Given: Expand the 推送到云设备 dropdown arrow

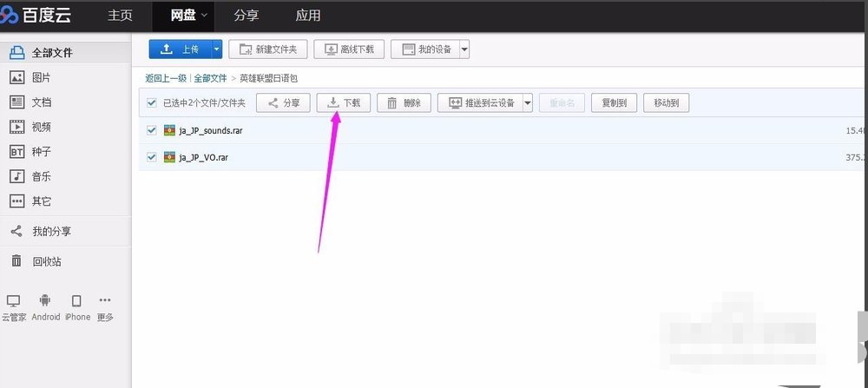Looking at the screenshot, I should (x=528, y=103).
